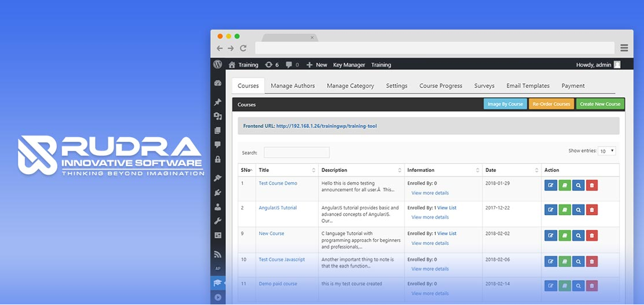Open Users icon in sidebar
644x305 pixels.
(x=218, y=207)
